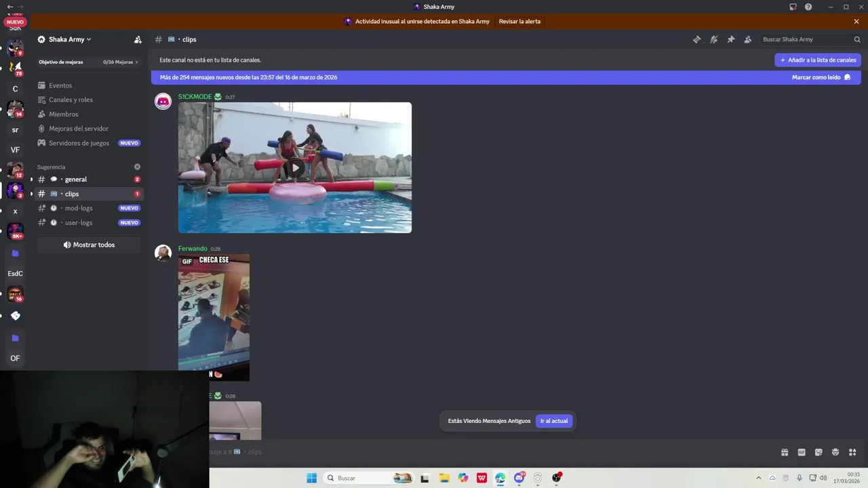Open Servidores de juegos
Screen dimensions: 868x488
88,143
